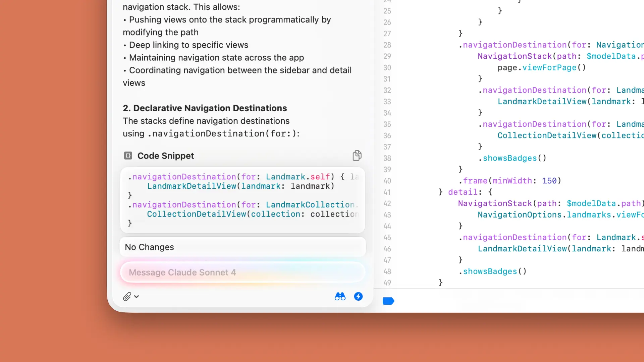This screenshot has height=362, width=644.
Task: Select the Code Snippet header
Action: [166, 155]
